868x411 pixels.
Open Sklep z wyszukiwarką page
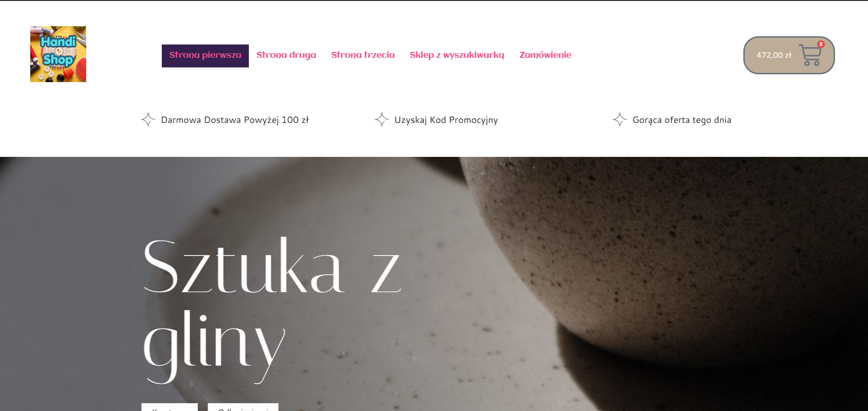point(457,55)
